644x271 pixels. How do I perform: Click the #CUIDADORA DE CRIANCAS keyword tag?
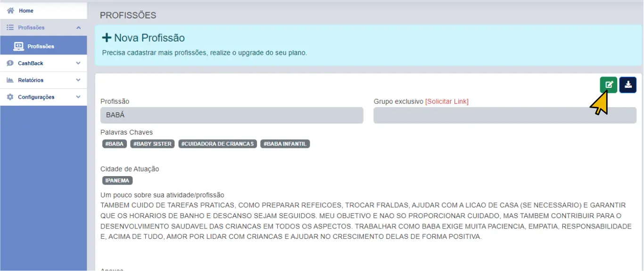coord(217,144)
